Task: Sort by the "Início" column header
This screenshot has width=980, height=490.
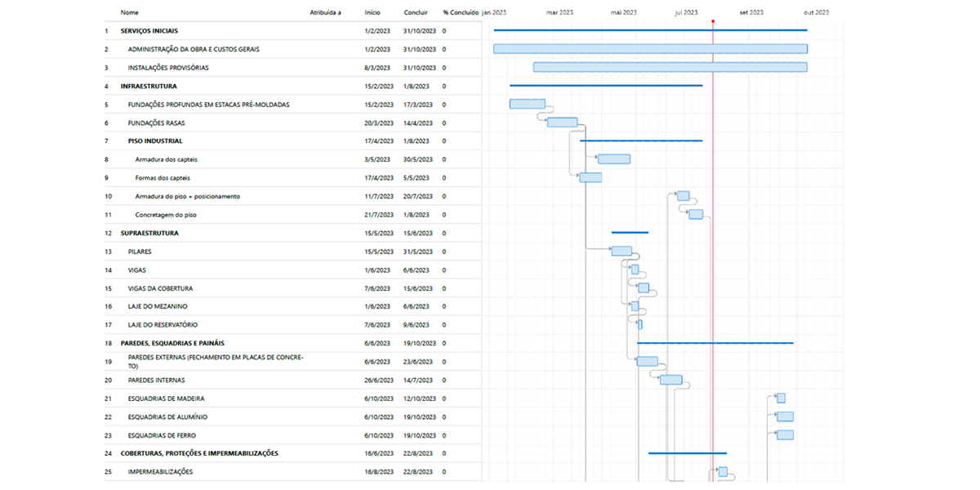Action: tap(372, 12)
